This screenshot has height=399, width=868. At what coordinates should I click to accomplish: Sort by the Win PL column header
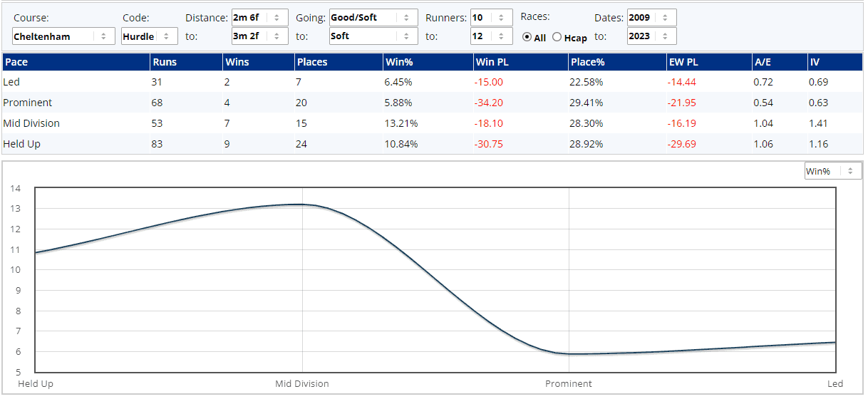489,62
